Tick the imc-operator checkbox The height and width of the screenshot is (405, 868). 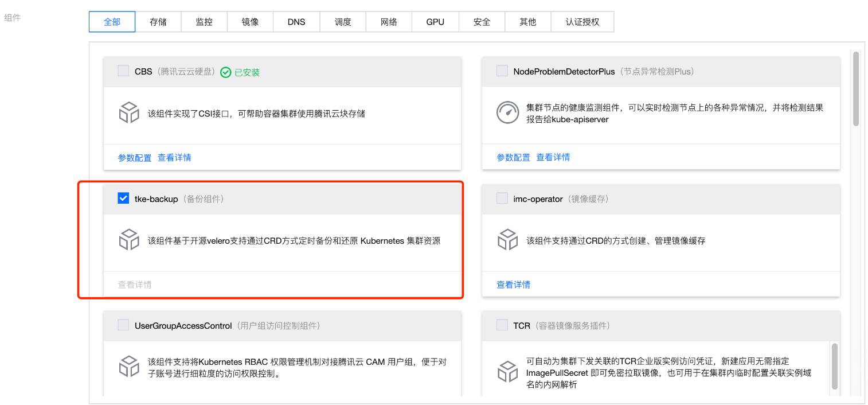click(x=502, y=198)
